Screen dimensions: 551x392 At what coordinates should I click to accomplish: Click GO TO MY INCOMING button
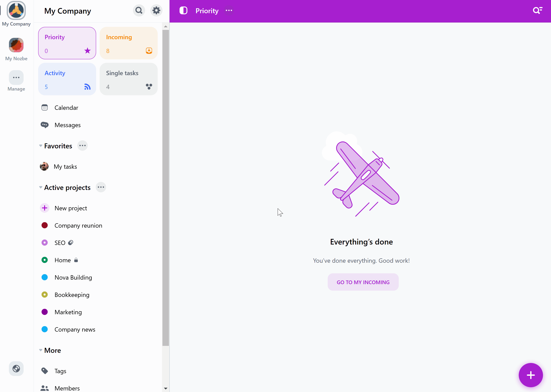(x=363, y=282)
